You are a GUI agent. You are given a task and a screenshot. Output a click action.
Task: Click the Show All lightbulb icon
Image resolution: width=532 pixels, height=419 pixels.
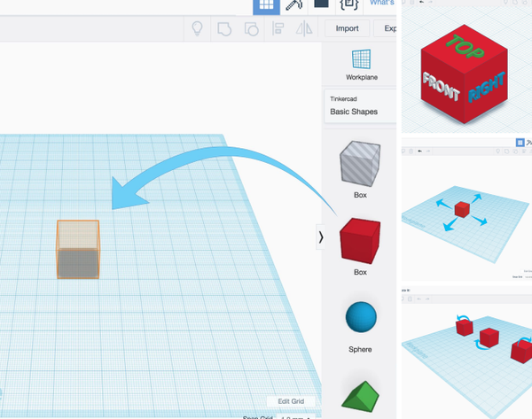pos(197,28)
